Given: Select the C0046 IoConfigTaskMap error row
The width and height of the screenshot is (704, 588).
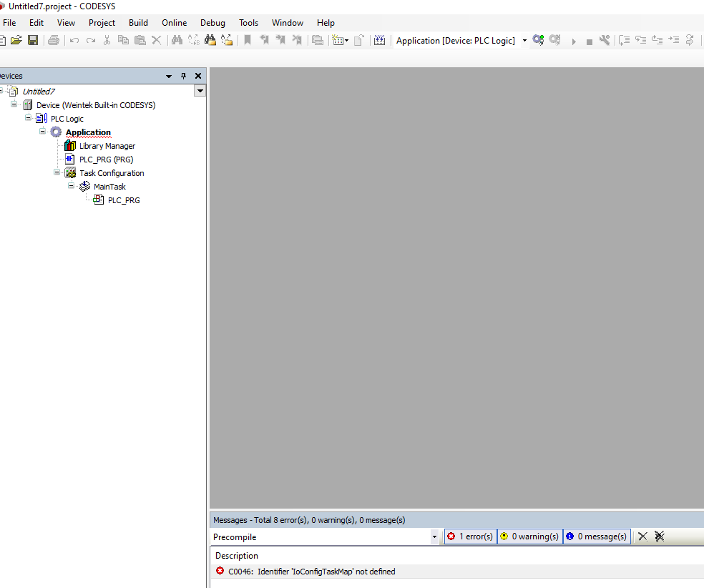Looking at the screenshot, I should 457,572.
